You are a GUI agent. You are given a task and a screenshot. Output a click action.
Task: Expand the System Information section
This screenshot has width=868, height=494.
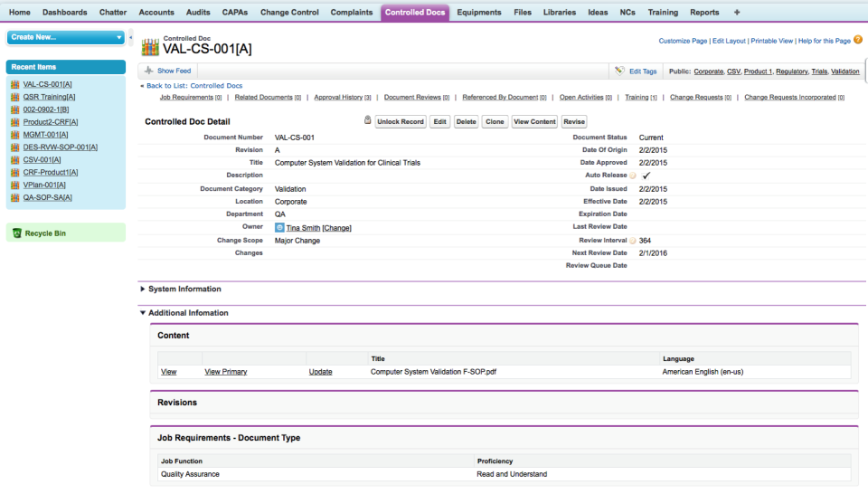click(x=143, y=290)
